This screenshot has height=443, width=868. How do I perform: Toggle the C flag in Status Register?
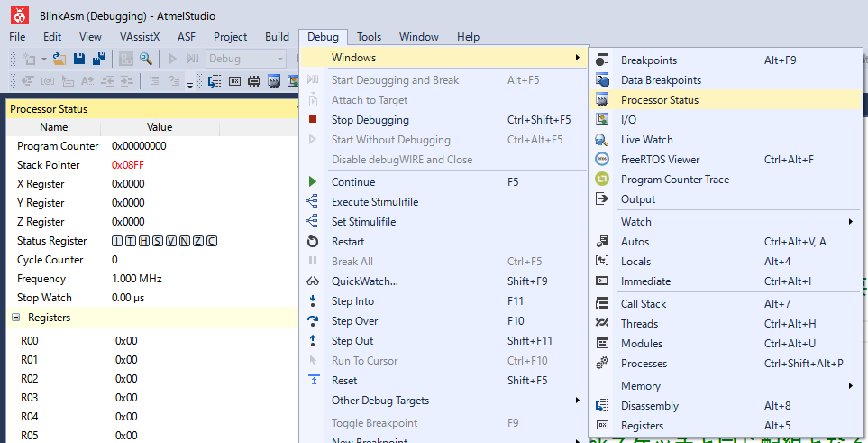tap(212, 241)
